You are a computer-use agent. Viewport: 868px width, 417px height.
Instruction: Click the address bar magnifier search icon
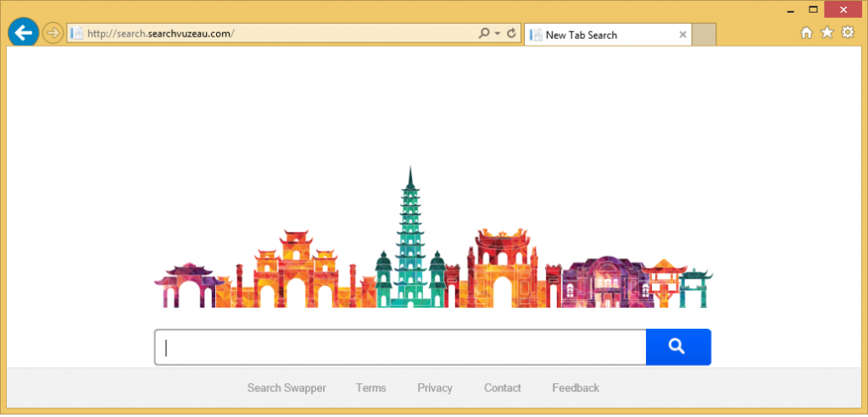click(x=484, y=34)
